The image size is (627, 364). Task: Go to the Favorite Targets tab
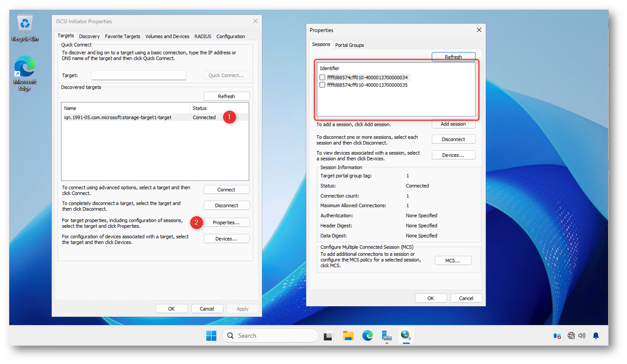click(122, 36)
